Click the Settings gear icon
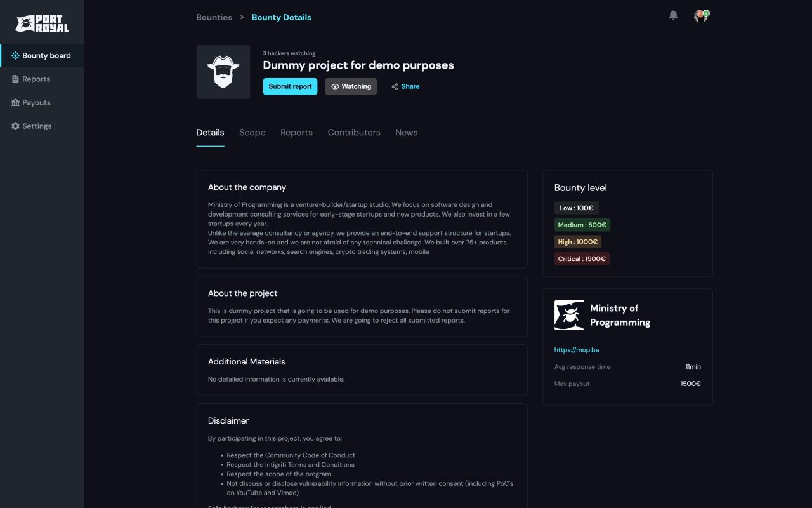Viewport: 812px width, 508px height. click(x=15, y=126)
